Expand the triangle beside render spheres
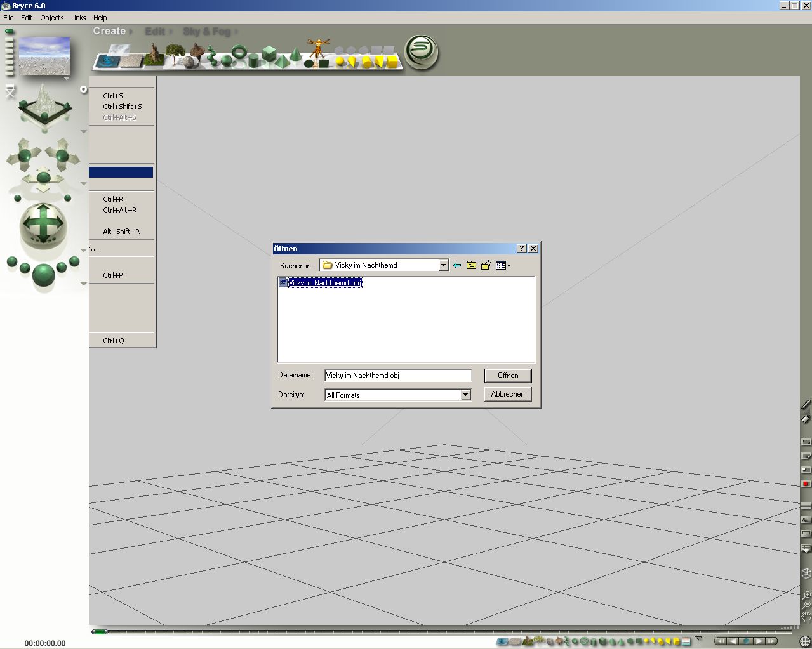The image size is (812, 649). point(83,284)
